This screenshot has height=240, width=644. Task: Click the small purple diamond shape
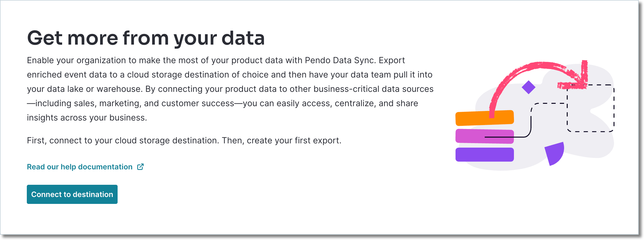pos(529,87)
